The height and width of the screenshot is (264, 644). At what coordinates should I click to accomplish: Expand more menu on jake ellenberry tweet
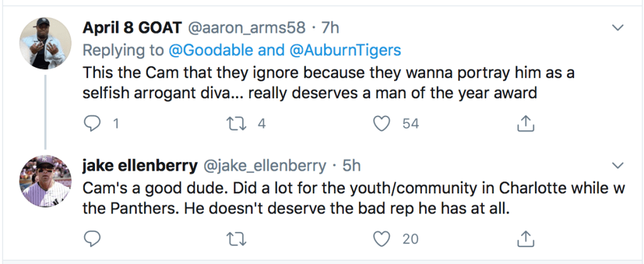[618, 165]
